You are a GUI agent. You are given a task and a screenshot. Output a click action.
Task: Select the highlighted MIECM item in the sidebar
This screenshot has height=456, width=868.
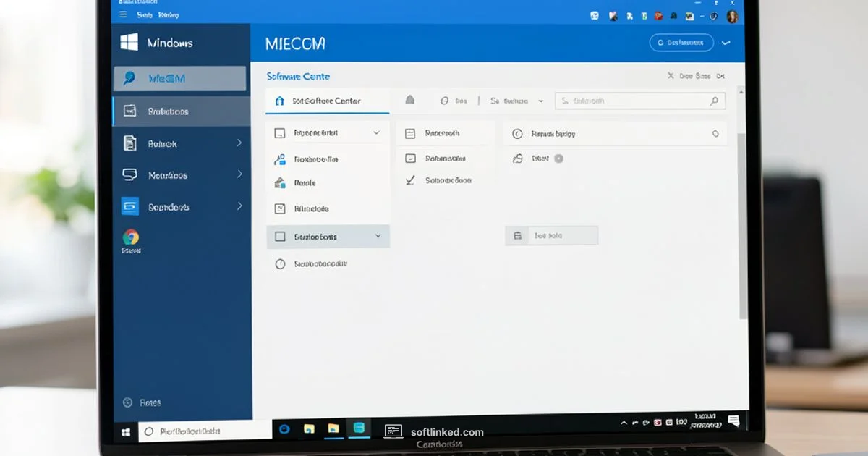[179, 78]
